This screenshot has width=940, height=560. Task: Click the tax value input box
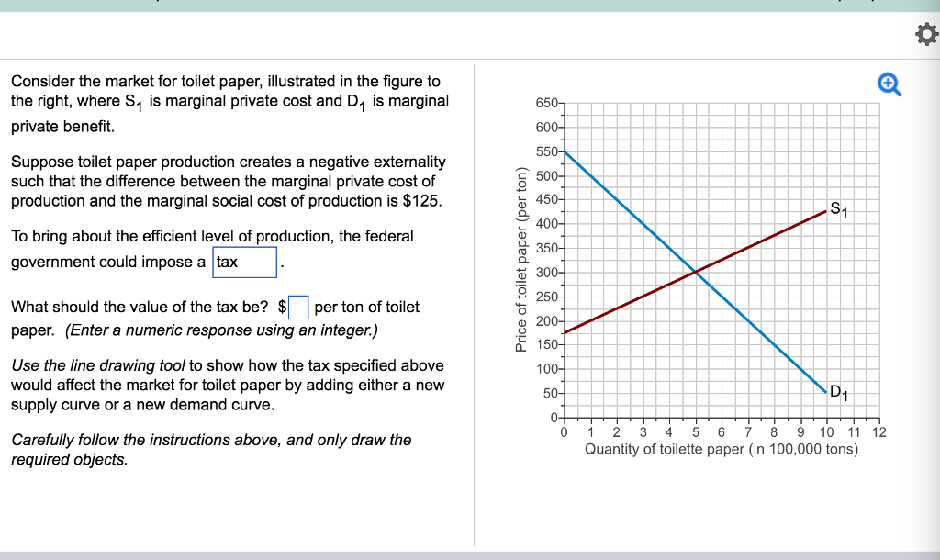tap(298, 307)
